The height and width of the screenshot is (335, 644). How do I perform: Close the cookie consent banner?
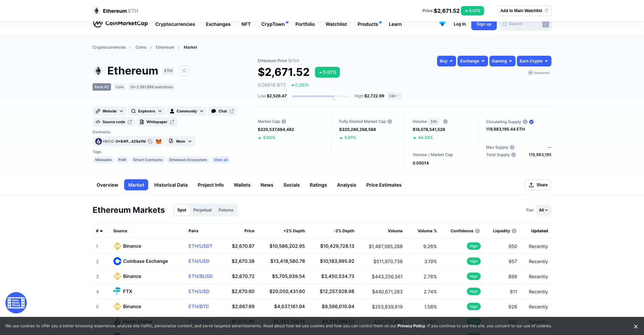636,327
